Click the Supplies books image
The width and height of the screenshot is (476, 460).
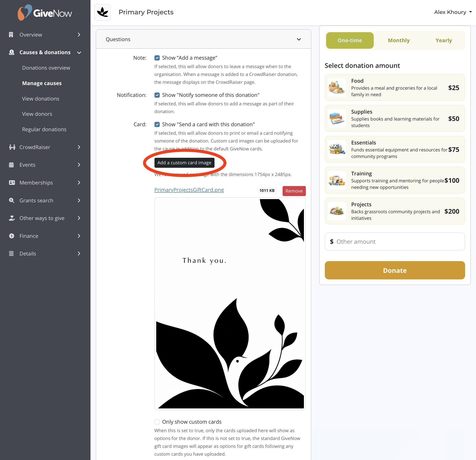[x=337, y=119]
